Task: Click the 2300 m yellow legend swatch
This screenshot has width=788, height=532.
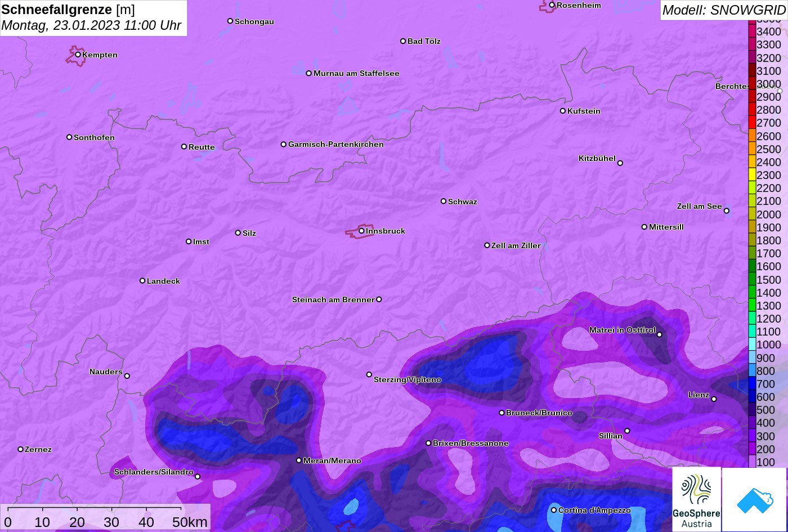Action: (751, 175)
